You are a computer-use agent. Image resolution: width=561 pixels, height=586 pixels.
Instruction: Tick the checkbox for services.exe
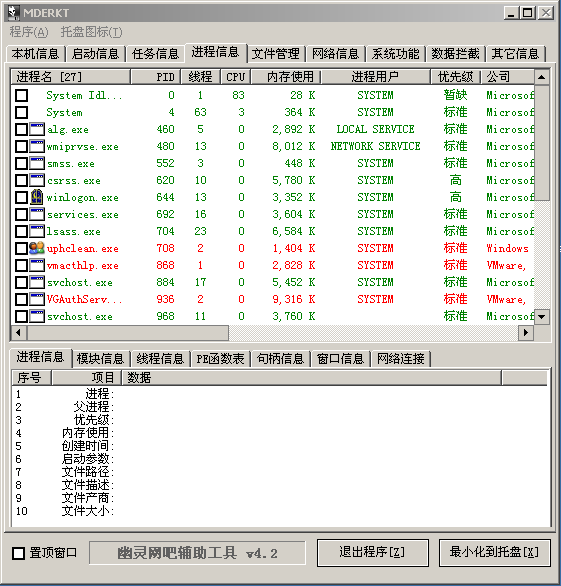(x=22, y=214)
